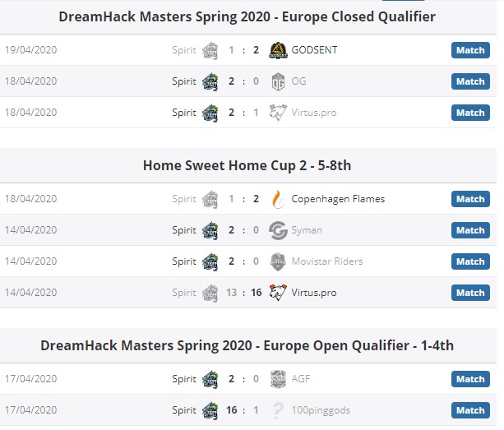Click the Movistar Riders team logo
The height and width of the screenshot is (430, 504).
pos(278,261)
